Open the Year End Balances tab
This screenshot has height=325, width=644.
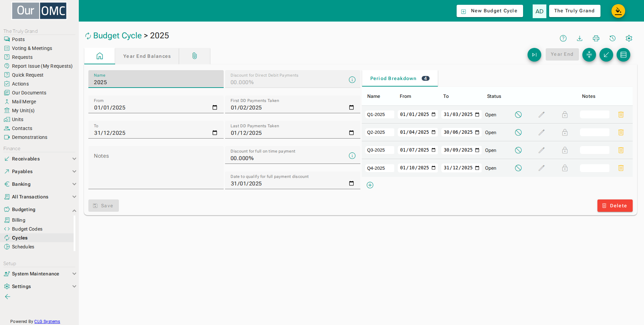point(147,56)
